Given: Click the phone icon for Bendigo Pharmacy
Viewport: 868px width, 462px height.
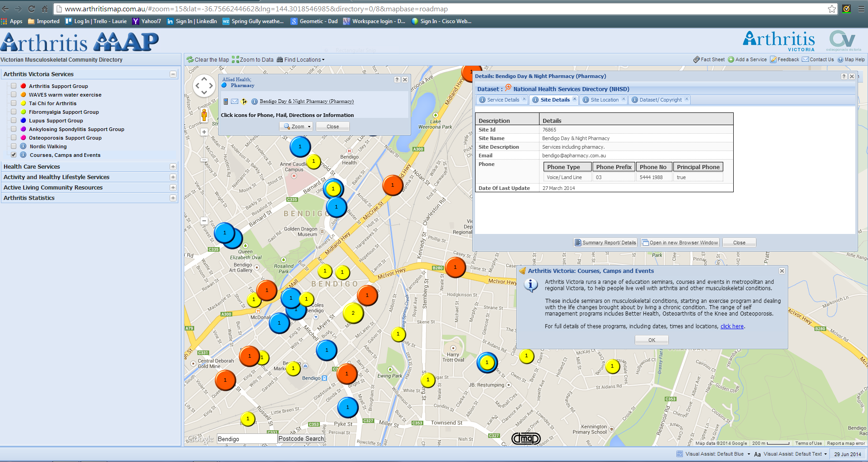Looking at the screenshot, I should click(x=226, y=102).
